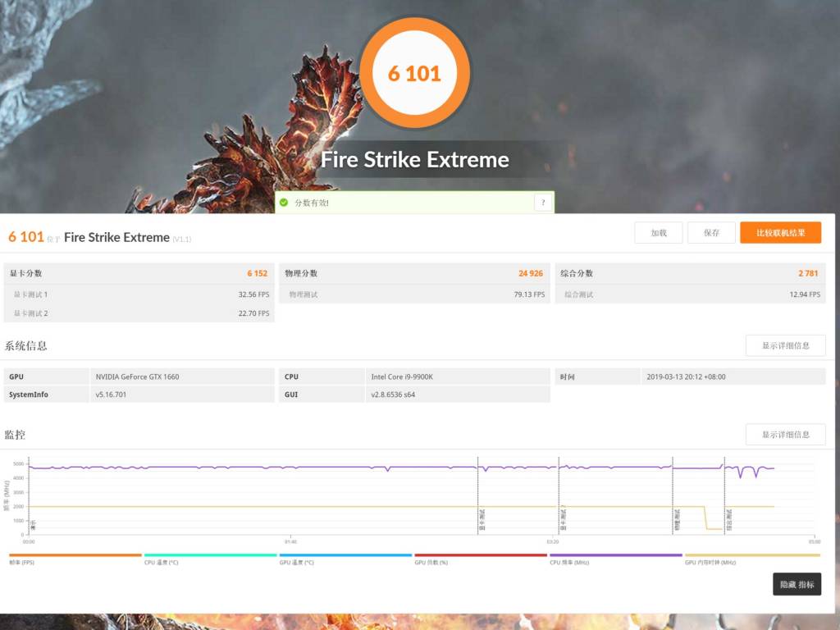The width and height of the screenshot is (840, 630).
Task: Click the 加载 (Load) button
Action: 659,232
